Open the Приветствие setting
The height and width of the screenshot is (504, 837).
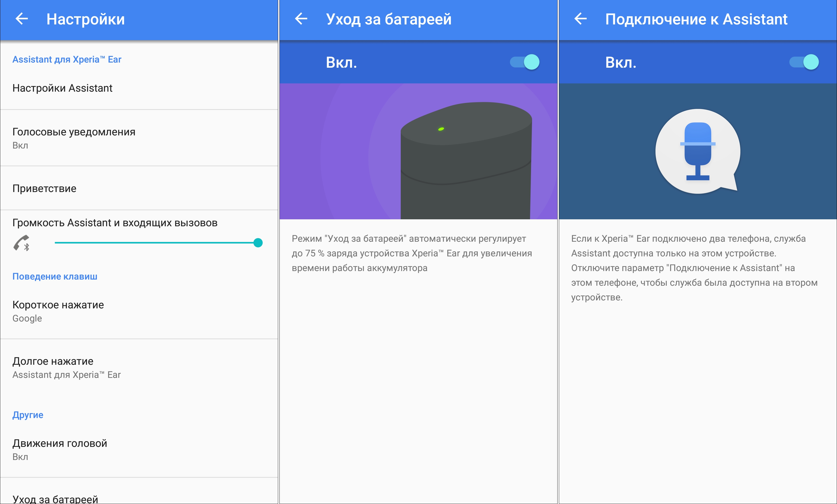point(139,188)
